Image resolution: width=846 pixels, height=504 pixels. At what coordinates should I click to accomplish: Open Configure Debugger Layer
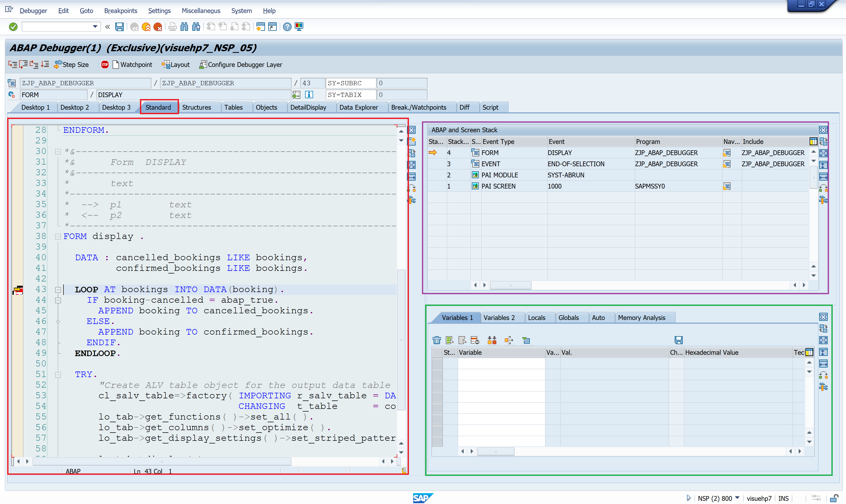(241, 65)
